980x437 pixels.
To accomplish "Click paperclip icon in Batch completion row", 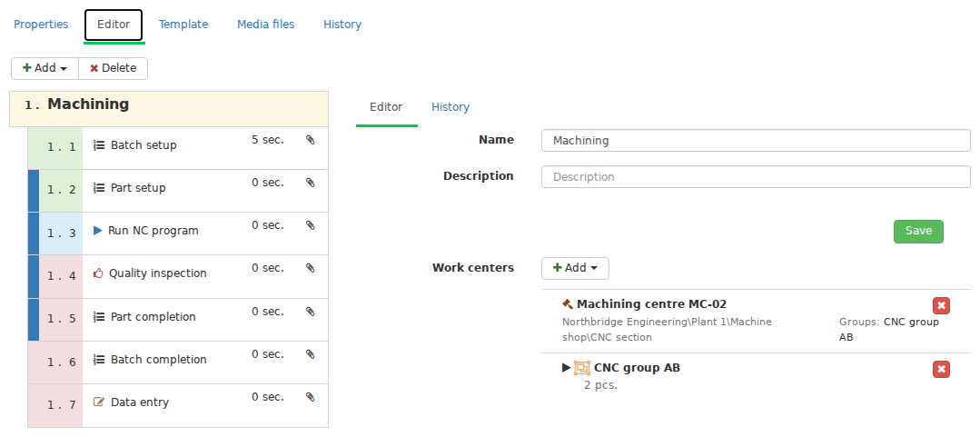I will [x=310, y=354].
